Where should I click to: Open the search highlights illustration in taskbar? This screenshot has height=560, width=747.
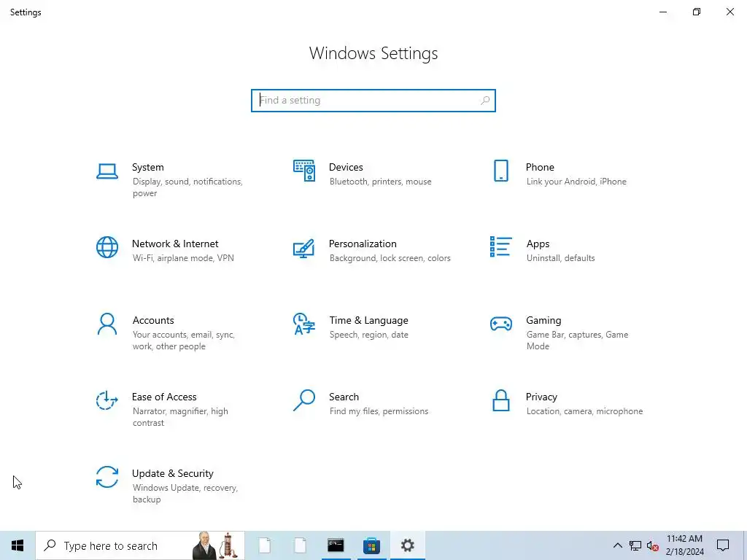coord(215,545)
